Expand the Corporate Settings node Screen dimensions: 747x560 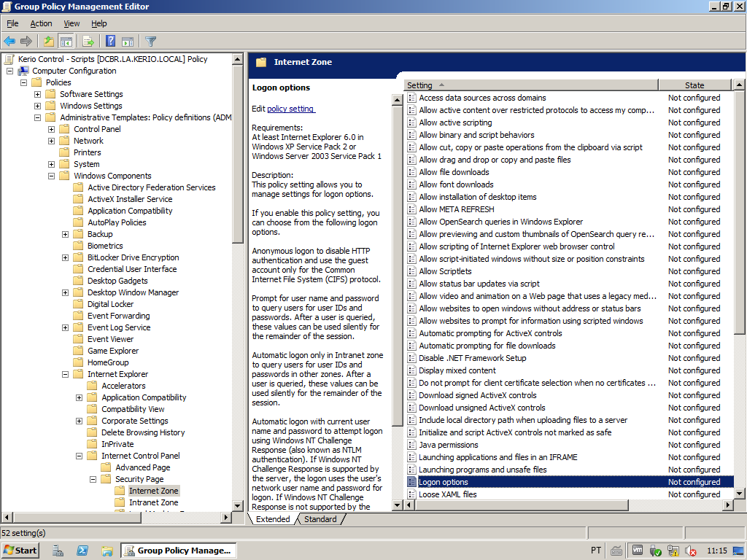(79, 421)
